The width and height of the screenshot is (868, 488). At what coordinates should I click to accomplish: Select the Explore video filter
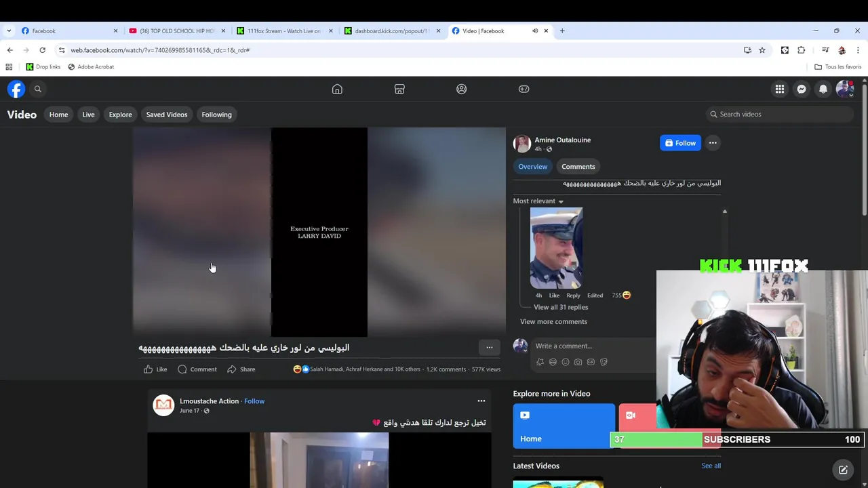click(x=120, y=115)
